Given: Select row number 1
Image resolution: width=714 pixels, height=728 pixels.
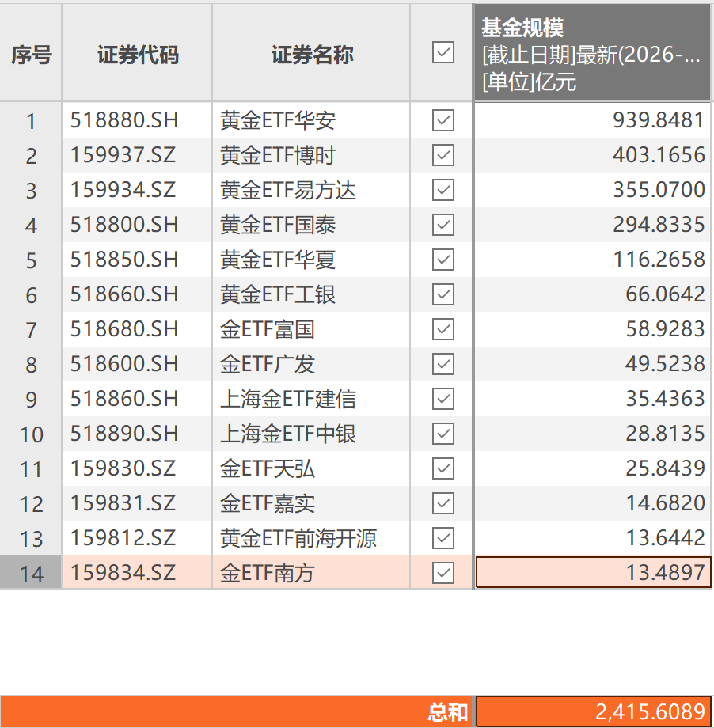Looking at the screenshot, I should pos(31,121).
